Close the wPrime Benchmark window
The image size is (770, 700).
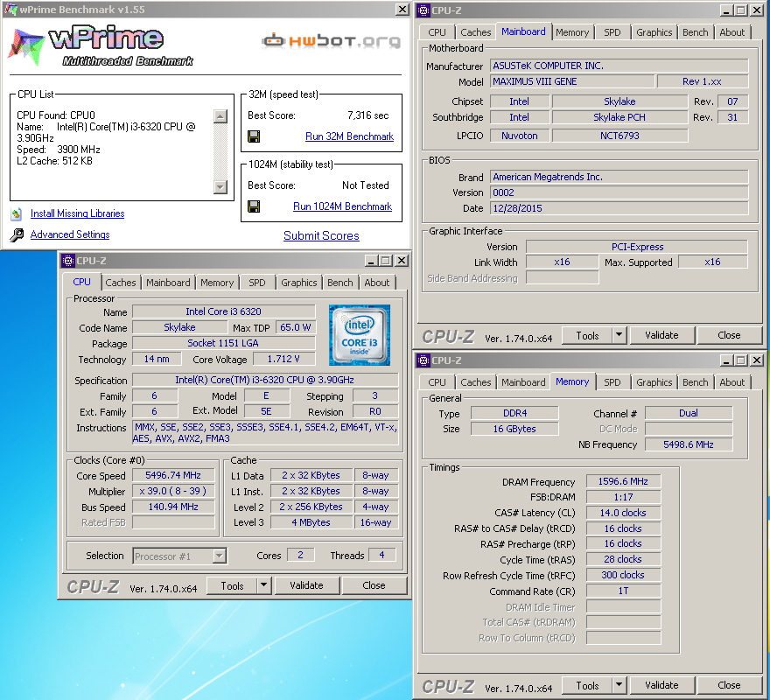[x=402, y=10]
